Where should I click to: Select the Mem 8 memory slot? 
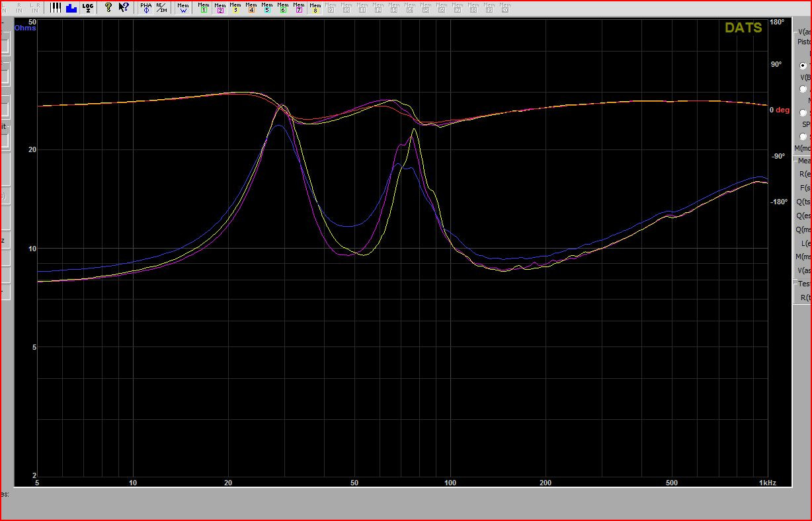(315, 8)
